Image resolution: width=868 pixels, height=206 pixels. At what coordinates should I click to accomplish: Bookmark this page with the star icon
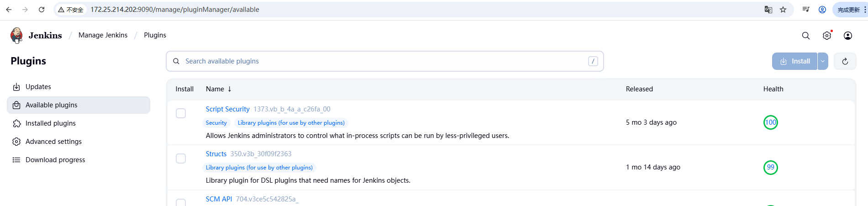click(783, 10)
